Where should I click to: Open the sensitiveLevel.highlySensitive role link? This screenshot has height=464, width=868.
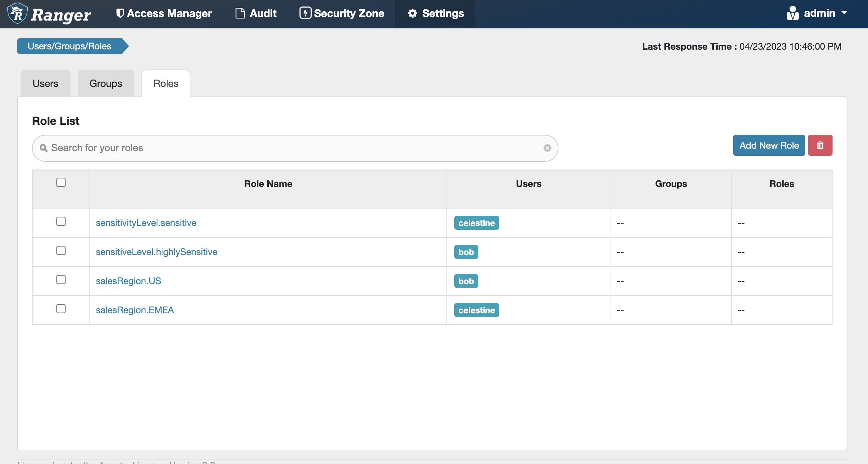pos(156,252)
